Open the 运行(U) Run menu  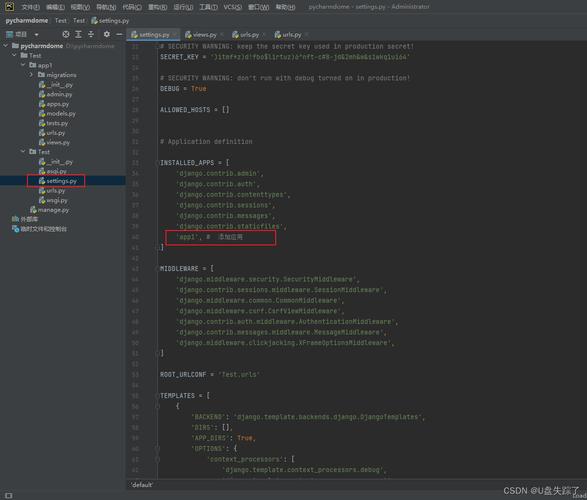[183, 7]
